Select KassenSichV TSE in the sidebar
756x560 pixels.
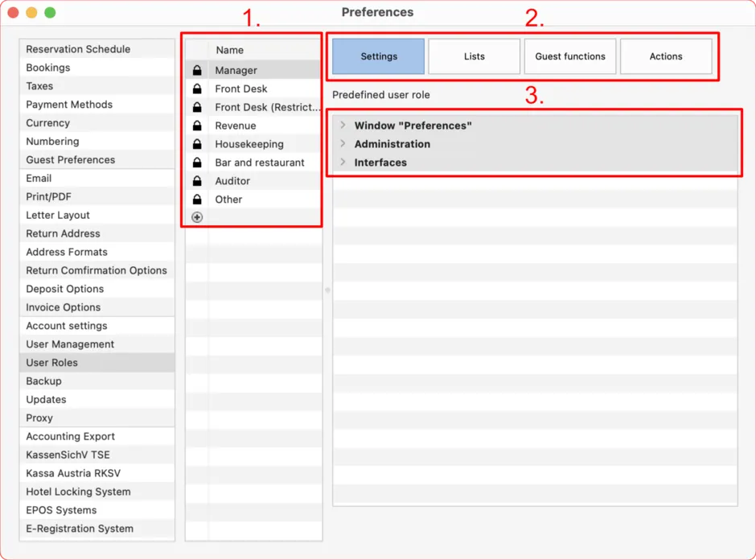coord(97,455)
